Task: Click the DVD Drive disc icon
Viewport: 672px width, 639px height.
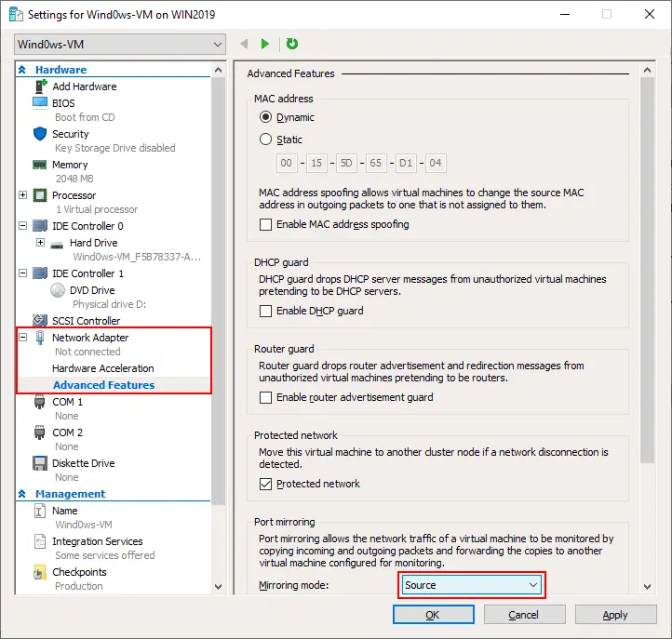Action: tap(58, 290)
